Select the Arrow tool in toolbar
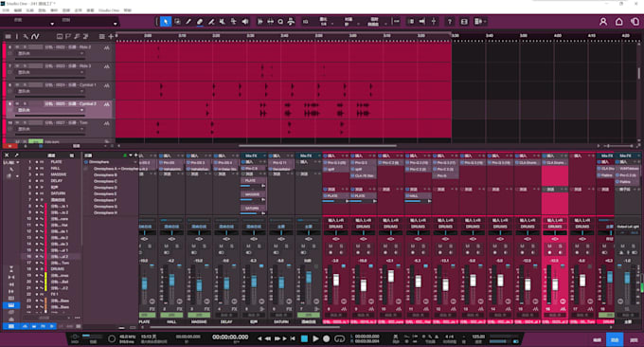 tap(166, 22)
